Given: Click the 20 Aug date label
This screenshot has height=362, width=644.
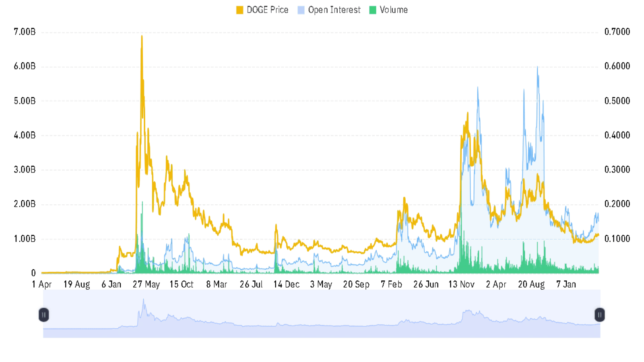Looking at the screenshot, I should point(531,284).
